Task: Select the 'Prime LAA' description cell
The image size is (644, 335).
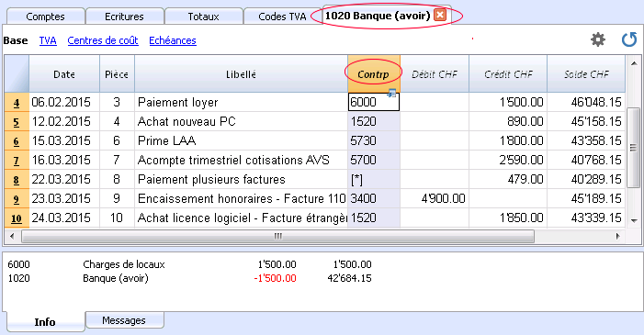Action: pyautogui.click(x=241, y=140)
